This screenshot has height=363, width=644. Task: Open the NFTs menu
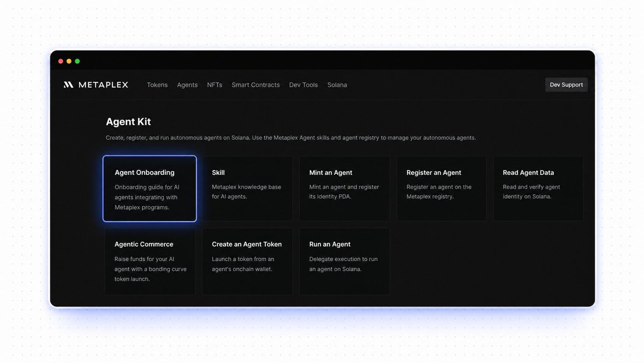click(214, 84)
